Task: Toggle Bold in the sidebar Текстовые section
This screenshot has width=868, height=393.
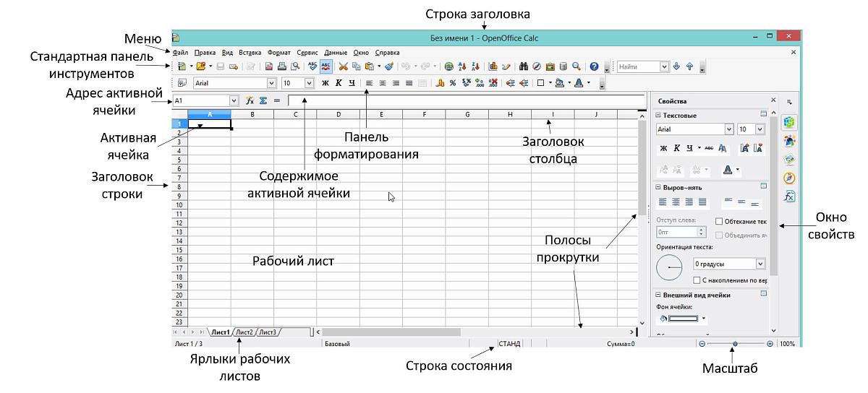Action: point(663,148)
